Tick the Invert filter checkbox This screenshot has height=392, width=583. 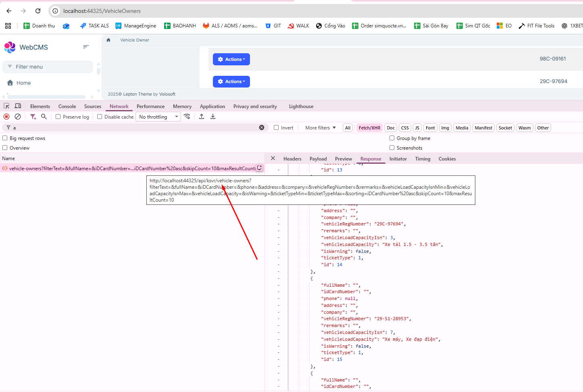[276, 127]
